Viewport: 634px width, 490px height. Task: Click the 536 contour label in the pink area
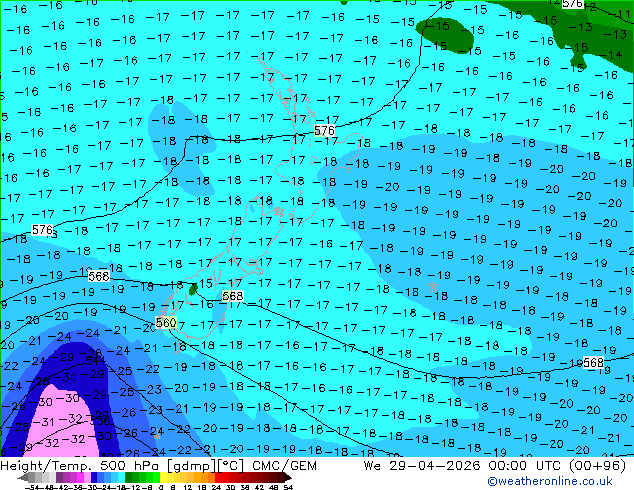coord(99,420)
